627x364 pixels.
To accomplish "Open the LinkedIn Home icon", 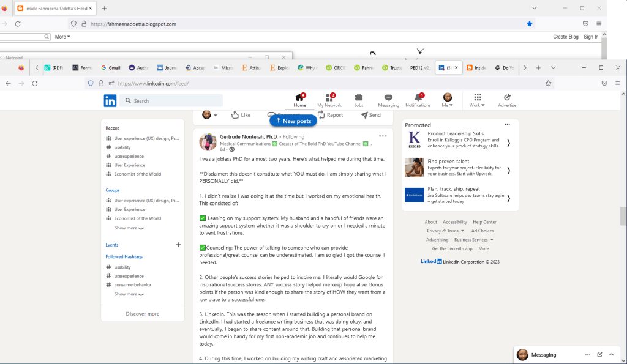I will coord(299,97).
